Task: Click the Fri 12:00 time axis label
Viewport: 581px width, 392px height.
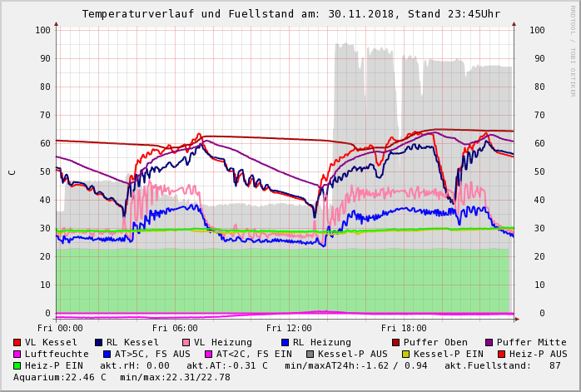Action: [289, 328]
